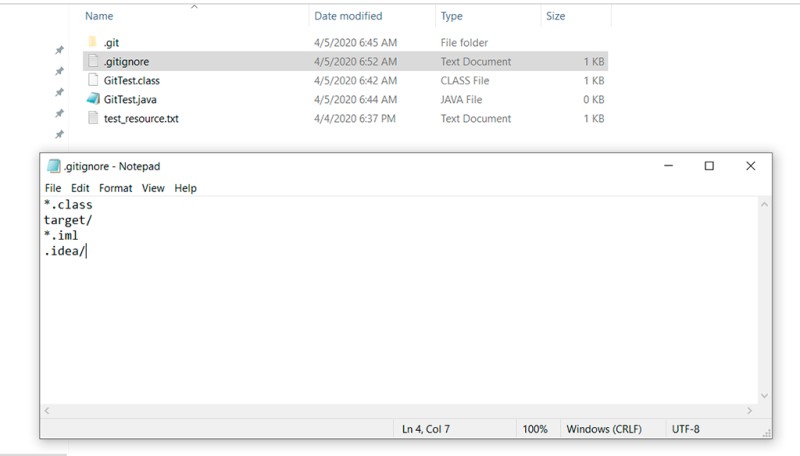
Task: Click the pin icon beside GitTest.class row
Action: point(59,92)
